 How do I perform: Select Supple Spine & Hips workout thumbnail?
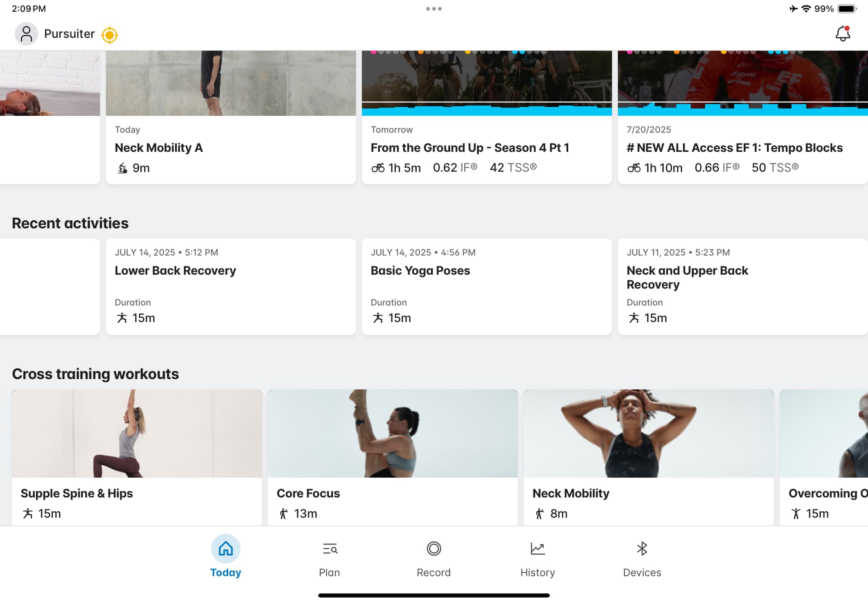137,433
